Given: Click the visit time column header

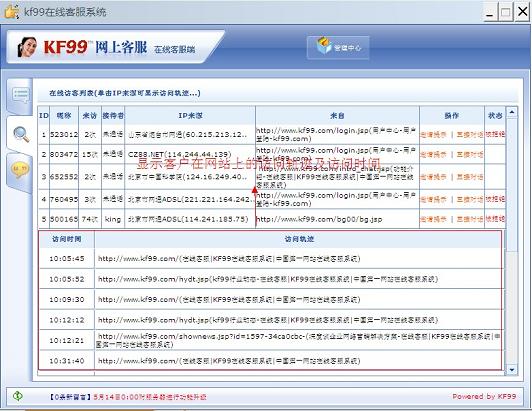Looking at the screenshot, I should click(66, 239).
